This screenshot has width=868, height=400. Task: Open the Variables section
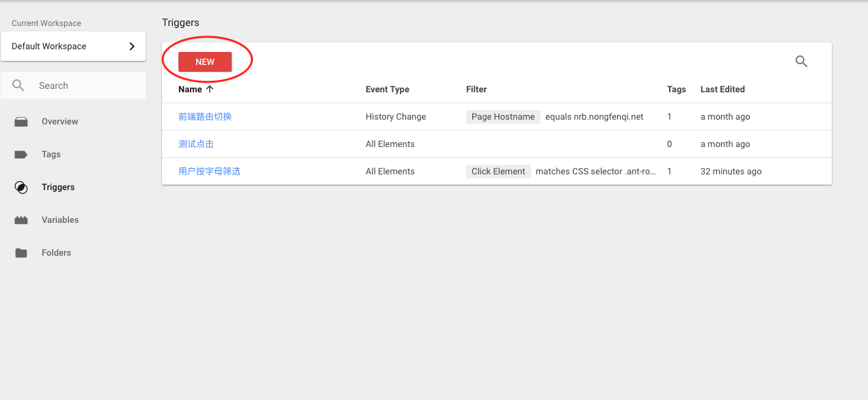[60, 220]
